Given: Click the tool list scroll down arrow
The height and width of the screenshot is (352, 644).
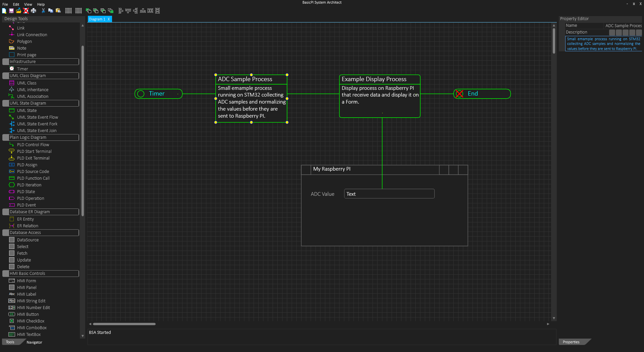Looking at the screenshot, I should (83, 336).
